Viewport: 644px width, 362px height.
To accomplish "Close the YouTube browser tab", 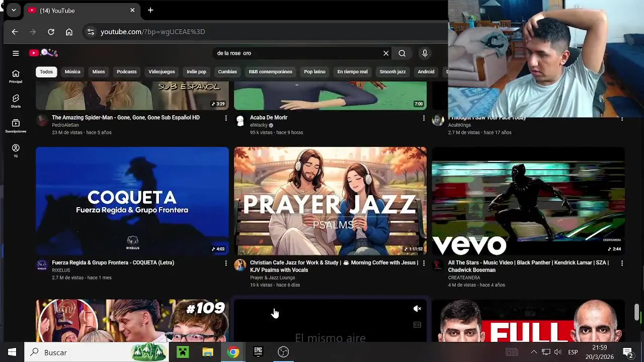I will (132, 10).
